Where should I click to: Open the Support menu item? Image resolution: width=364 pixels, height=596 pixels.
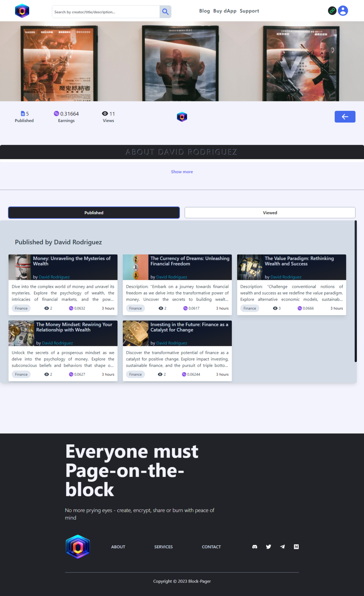250,11
